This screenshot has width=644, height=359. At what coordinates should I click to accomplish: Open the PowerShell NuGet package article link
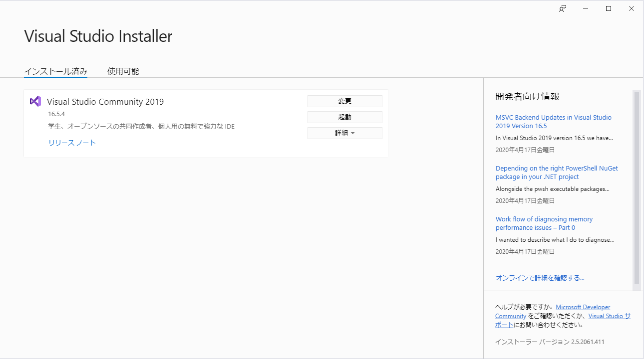557,173
